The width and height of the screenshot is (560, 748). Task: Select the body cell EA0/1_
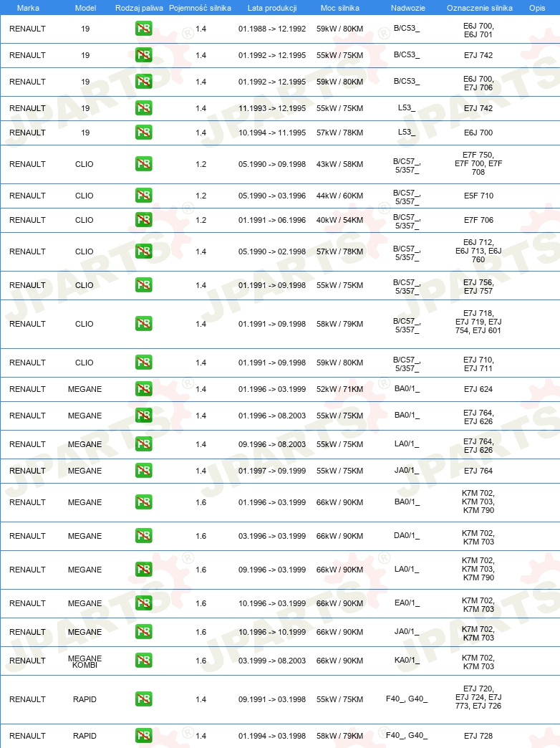(x=407, y=603)
